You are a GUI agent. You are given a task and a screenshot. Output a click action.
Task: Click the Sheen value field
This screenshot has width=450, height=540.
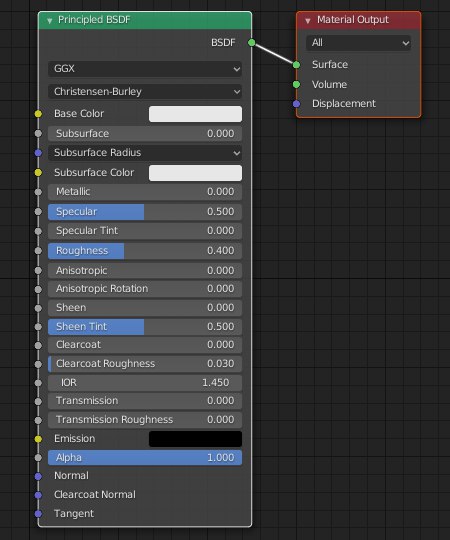[x=145, y=308]
